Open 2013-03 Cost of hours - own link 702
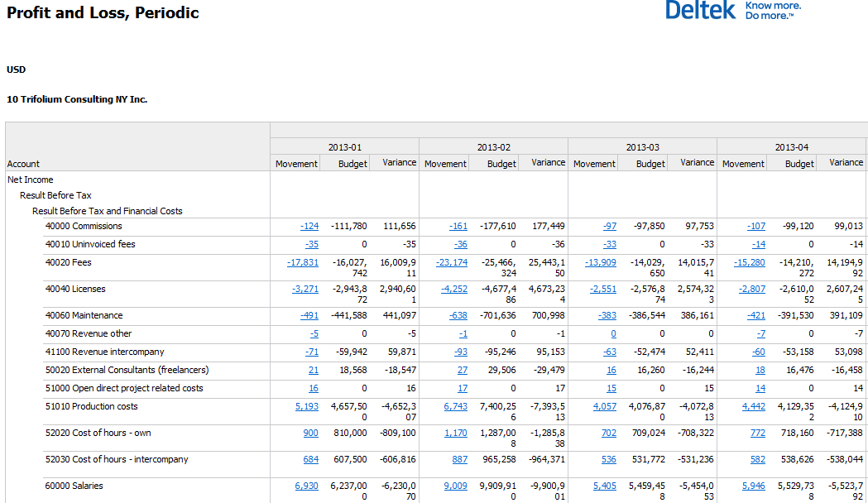 (x=608, y=434)
